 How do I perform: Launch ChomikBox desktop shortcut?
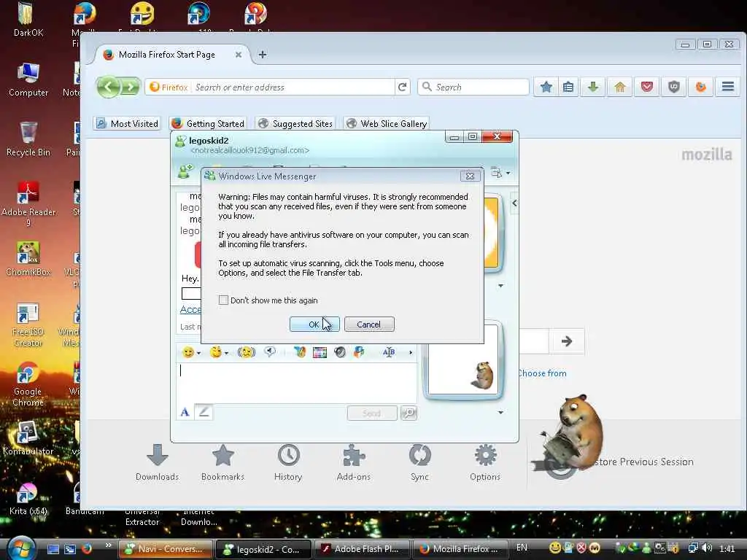[28, 259]
